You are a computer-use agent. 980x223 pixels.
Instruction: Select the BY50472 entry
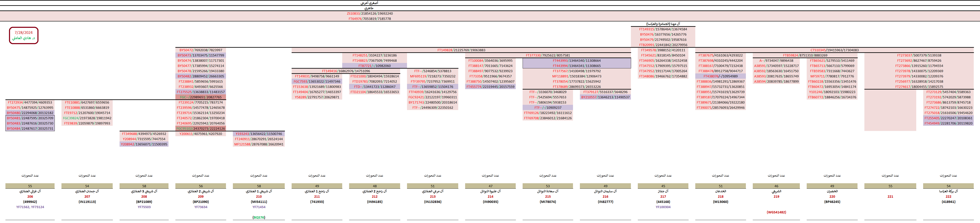200,50
